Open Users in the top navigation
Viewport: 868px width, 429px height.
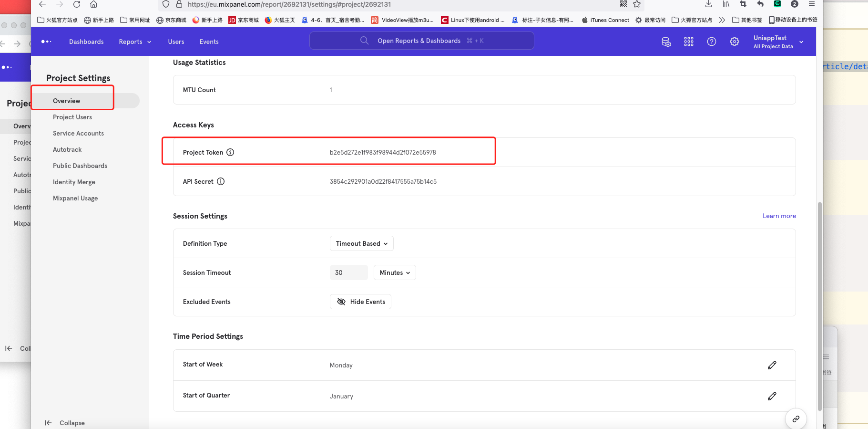coord(176,42)
